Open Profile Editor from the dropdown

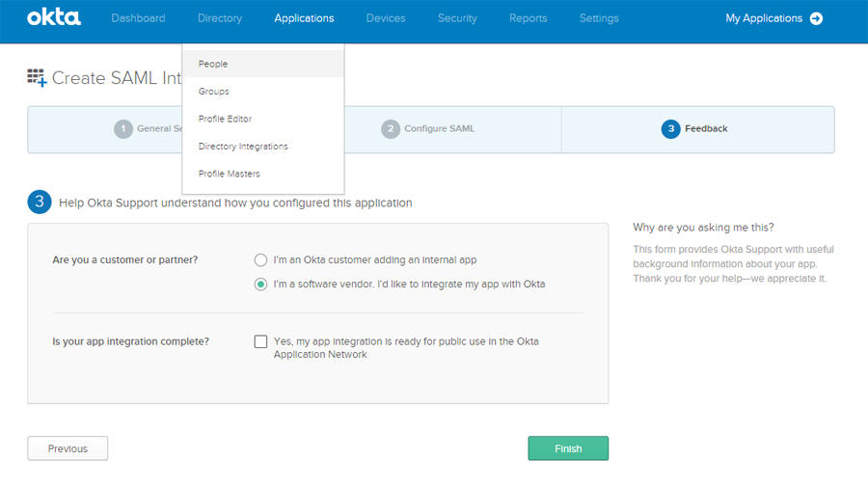225,120
